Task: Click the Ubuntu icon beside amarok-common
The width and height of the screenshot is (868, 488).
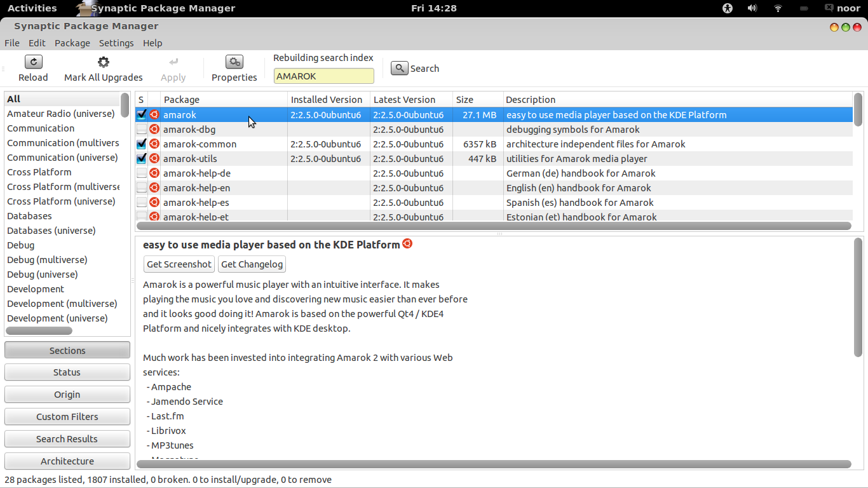Action: click(154, 144)
